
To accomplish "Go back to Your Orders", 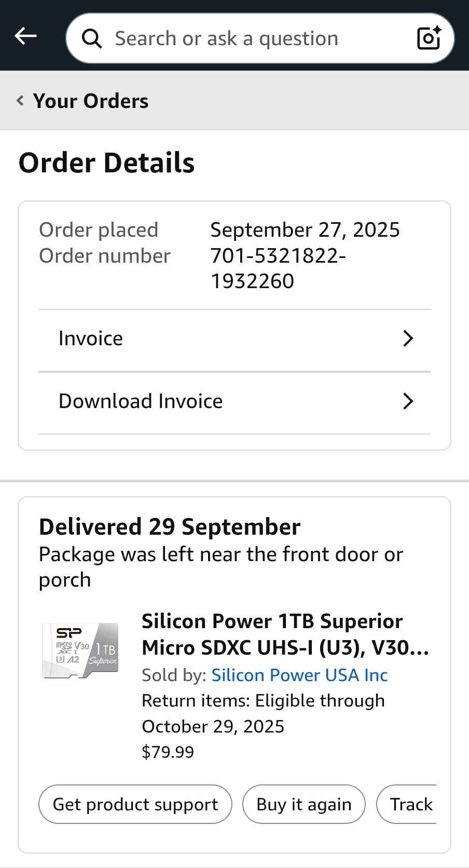I will (91, 101).
